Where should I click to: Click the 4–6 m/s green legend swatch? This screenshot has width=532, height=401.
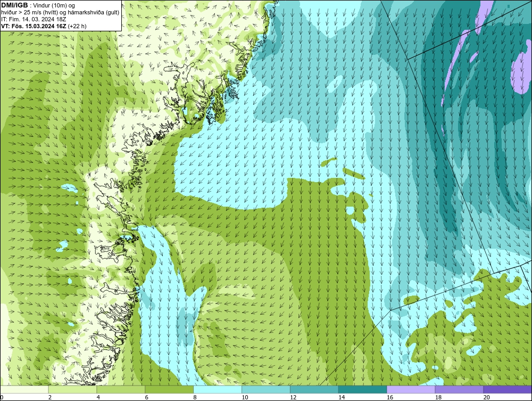click(121, 389)
